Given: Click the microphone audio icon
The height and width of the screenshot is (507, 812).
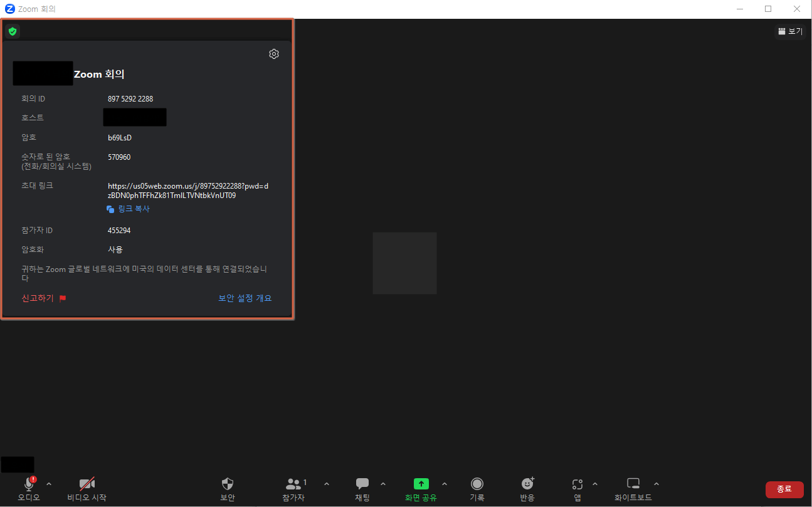Looking at the screenshot, I should pos(29,484).
